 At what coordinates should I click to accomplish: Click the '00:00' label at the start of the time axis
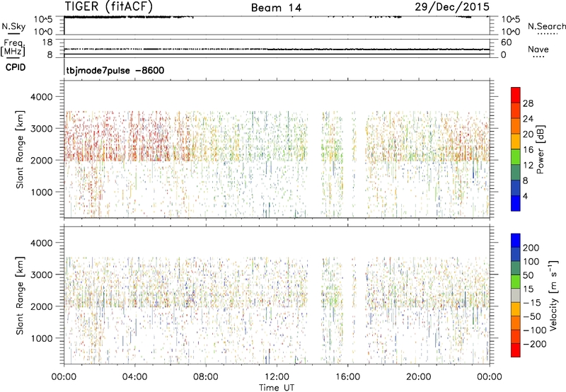[64, 377]
